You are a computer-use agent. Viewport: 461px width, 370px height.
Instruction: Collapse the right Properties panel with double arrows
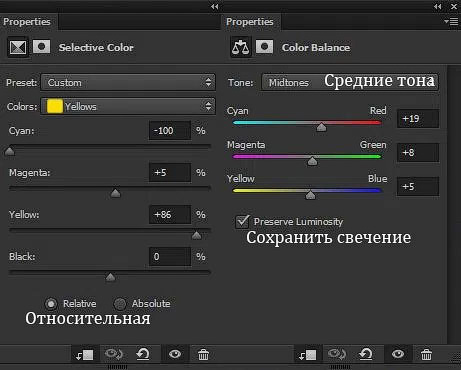438,6
